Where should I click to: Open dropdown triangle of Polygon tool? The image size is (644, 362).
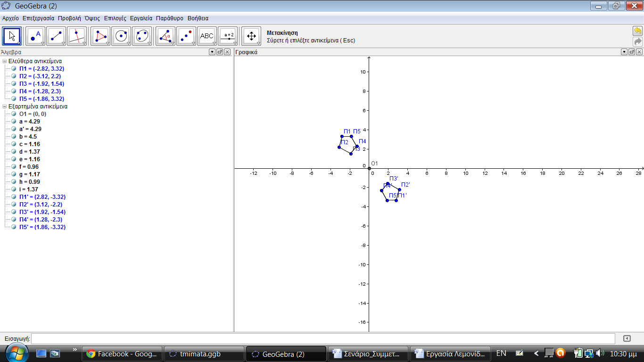[x=107, y=43]
